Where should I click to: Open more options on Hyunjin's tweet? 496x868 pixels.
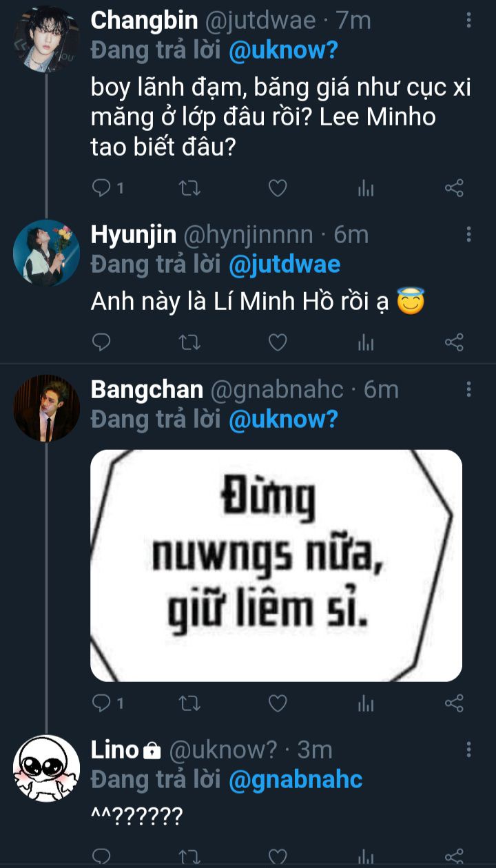[469, 235]
